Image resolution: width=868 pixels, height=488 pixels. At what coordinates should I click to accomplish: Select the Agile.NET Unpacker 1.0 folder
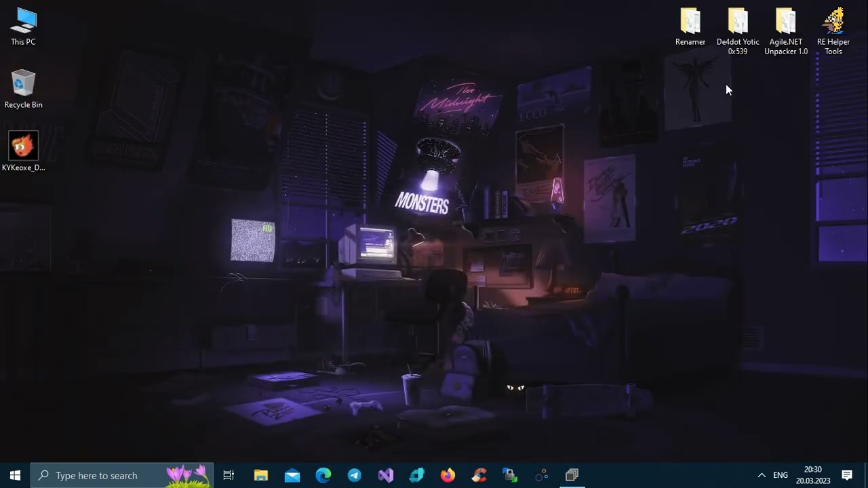coord(786,31)
